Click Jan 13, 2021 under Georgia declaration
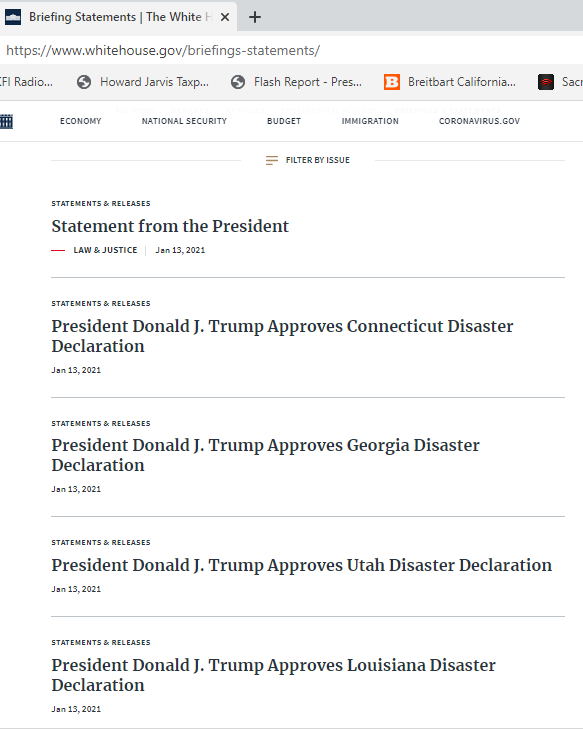 76,489
